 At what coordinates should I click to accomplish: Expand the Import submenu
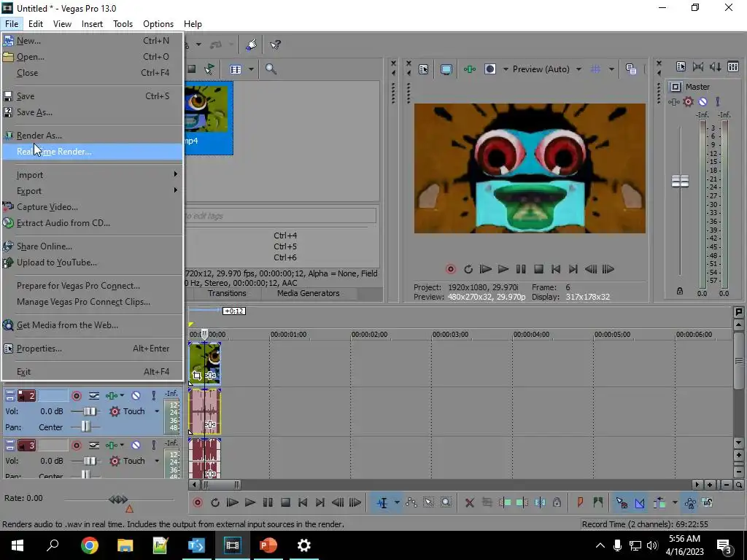(93, 175)
